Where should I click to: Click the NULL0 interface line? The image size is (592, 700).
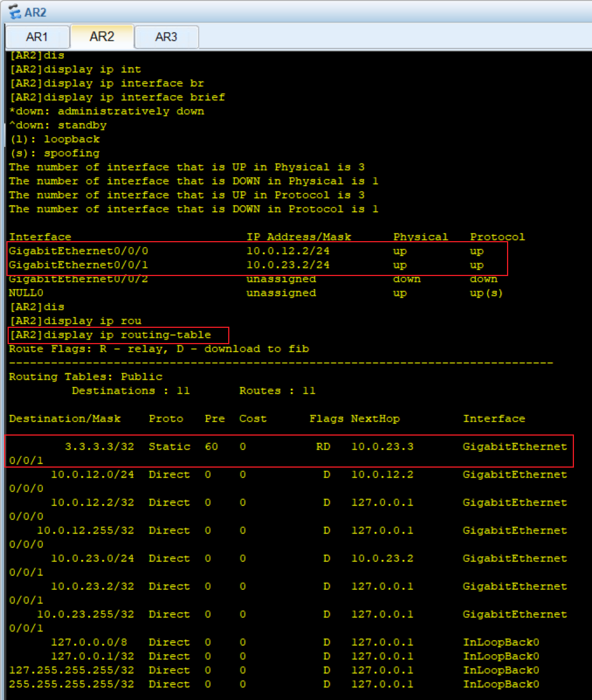(256, 293)
